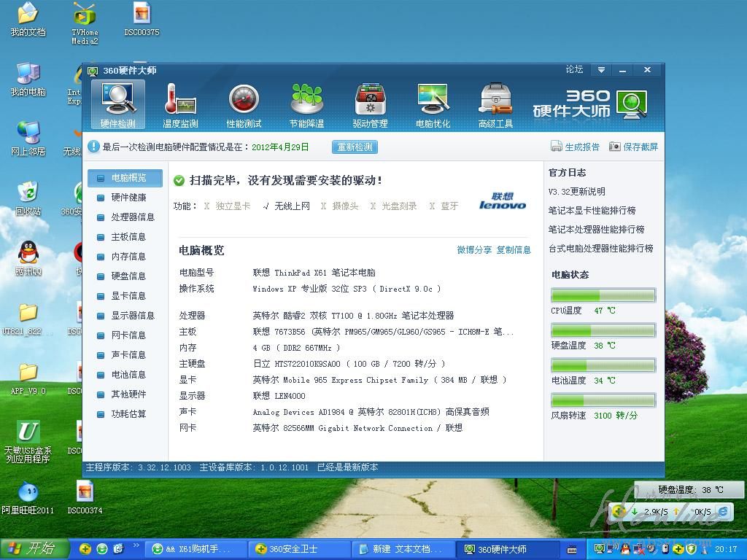Click 生成报告 to generate a report
This screenshot has height=560, width=747.
click(x=575, y=147)
